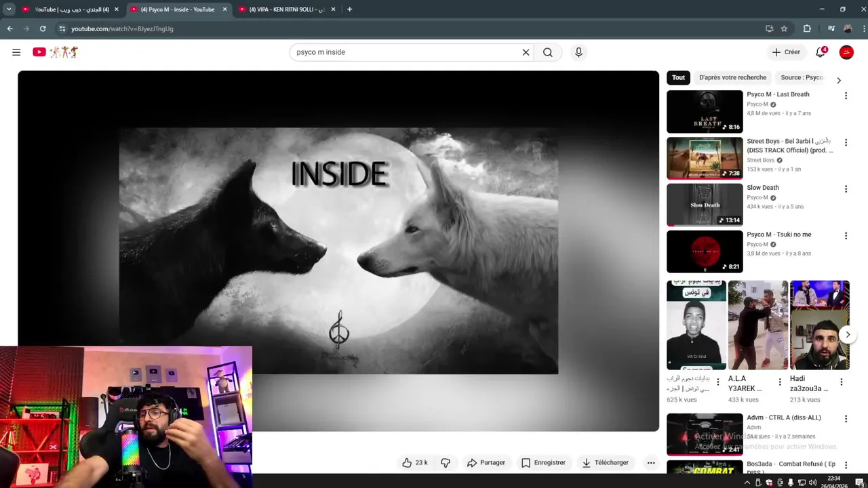Viewport: 868px width, 488px height.
Task: Like the video (23 k thumbs up)
Action: click(414, 463)
